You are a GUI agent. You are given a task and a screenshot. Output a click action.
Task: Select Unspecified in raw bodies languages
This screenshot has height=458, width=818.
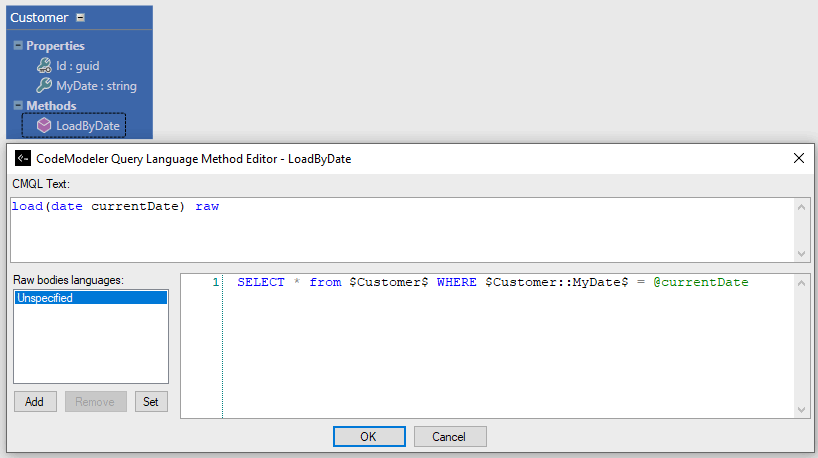point(90,298)
